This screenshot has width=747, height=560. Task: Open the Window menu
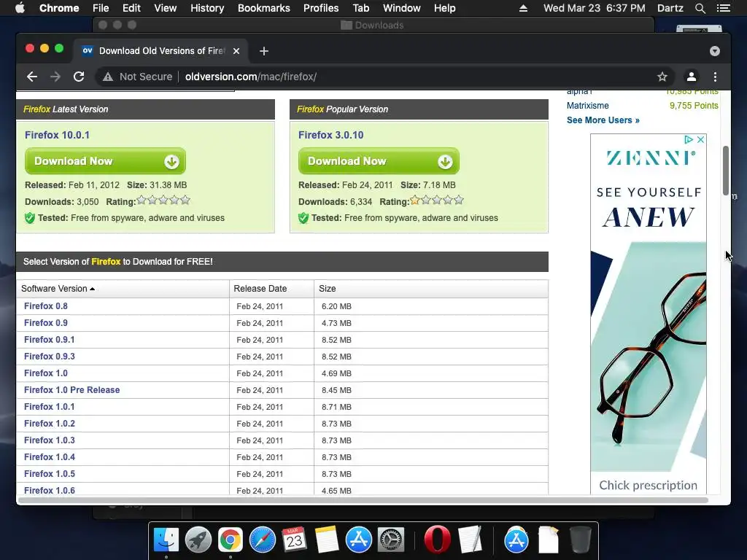pos(402,8)
